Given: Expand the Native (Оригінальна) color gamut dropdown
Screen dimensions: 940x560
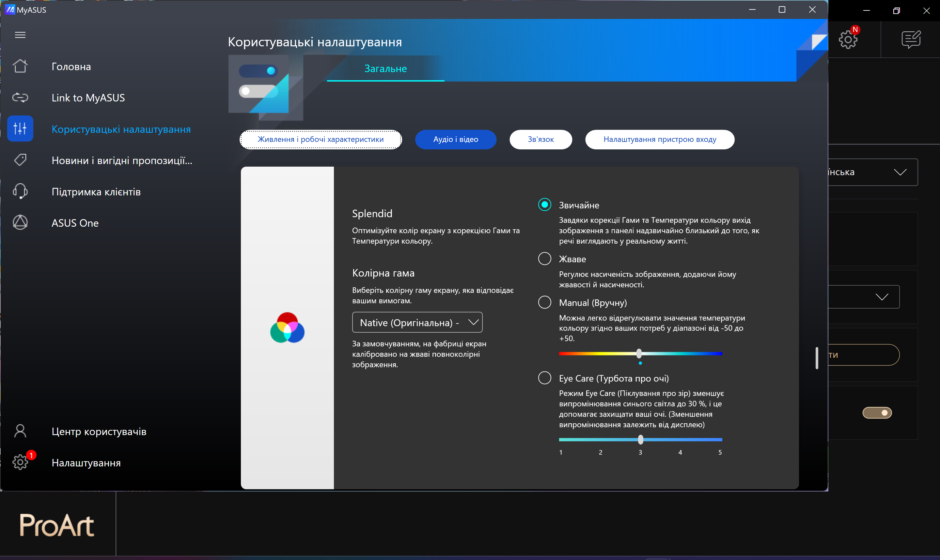Looking at the screenshot, I should [x=417, y=323].
